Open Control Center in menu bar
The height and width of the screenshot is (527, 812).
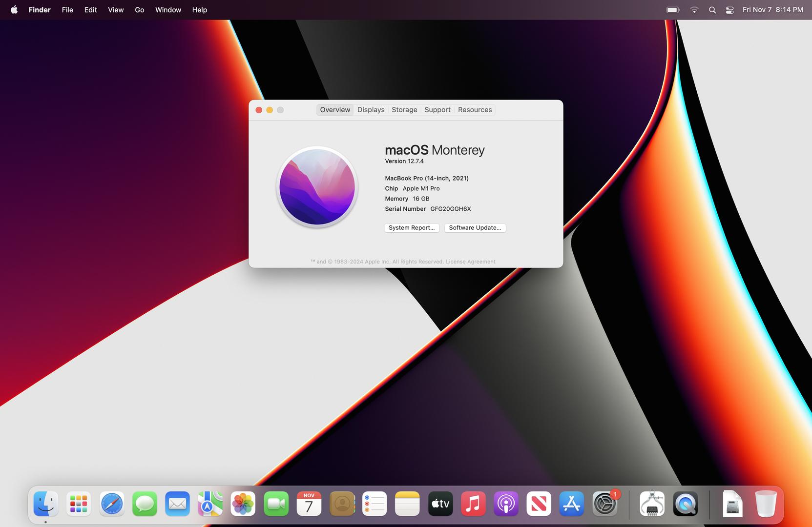[x=729, y=10]
